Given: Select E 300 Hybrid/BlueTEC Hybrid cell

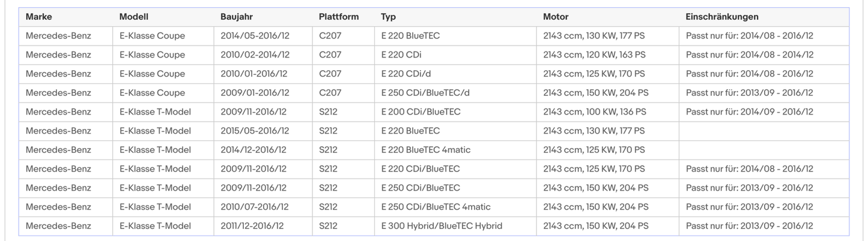Looking at the screenshot, I should coord(442,226).
